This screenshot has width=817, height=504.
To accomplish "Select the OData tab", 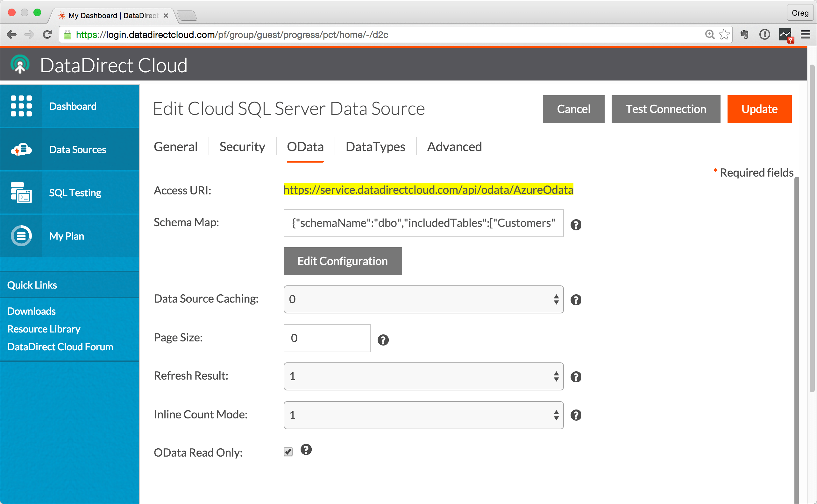I will [x=305, y=147].
